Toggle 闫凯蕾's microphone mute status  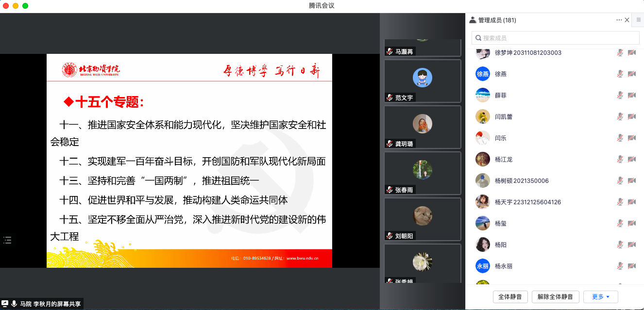click(620, 117)
